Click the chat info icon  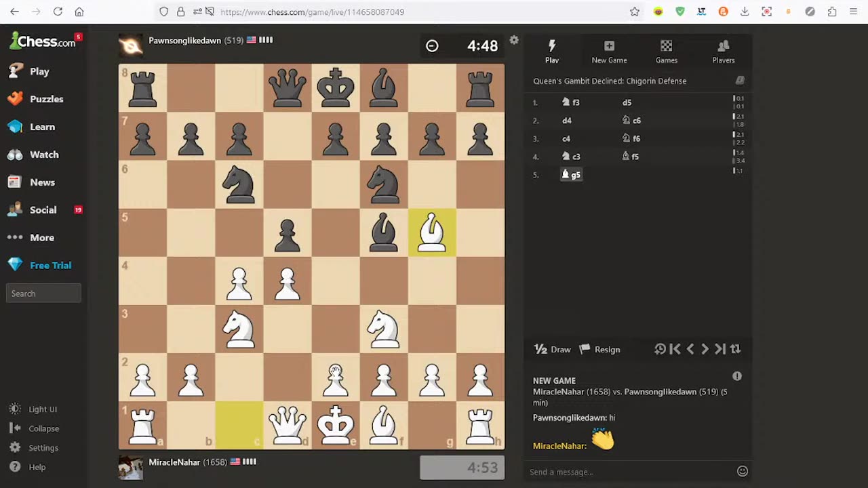click(737, 376)
